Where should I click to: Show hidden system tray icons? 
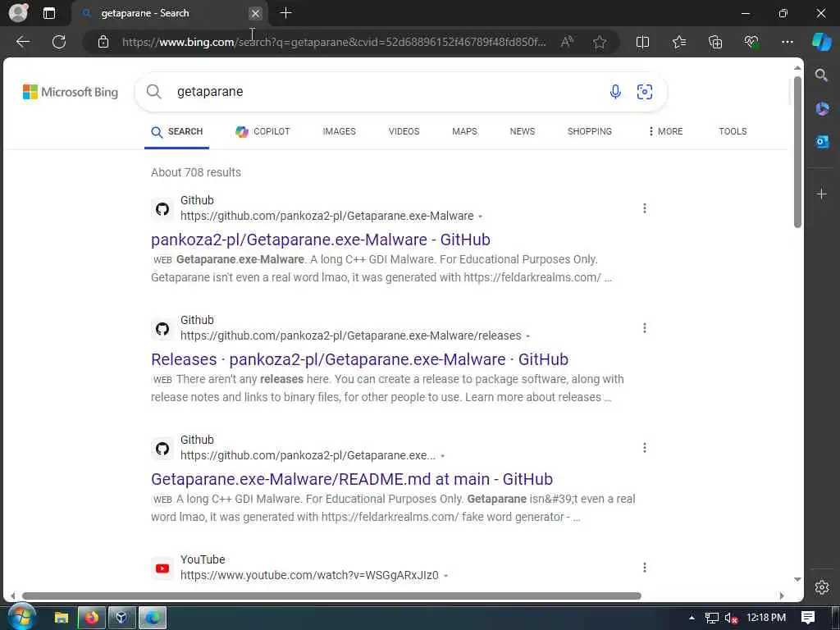(692, 618)
